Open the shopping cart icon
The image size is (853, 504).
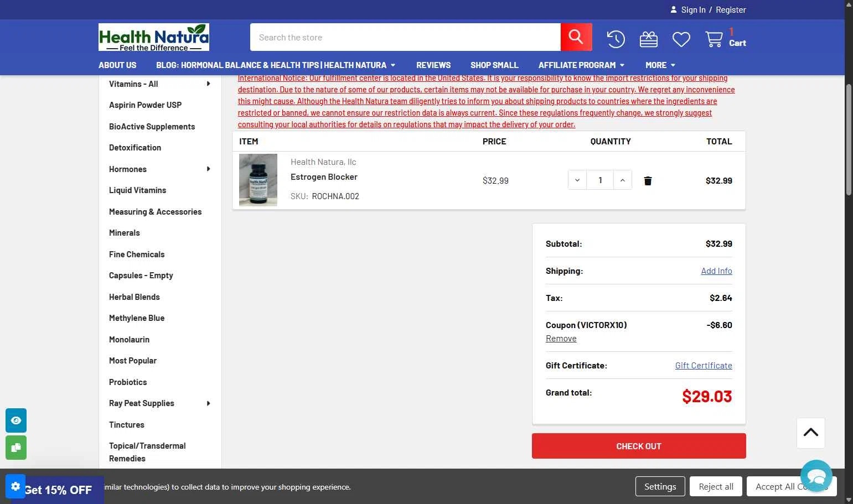tap(714, 39)
